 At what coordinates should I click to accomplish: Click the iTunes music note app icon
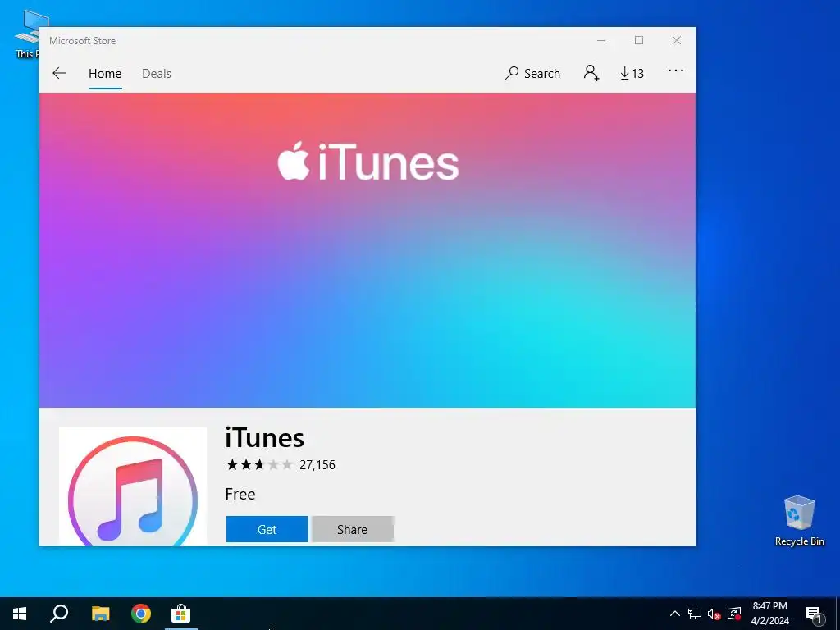(133, 486)
